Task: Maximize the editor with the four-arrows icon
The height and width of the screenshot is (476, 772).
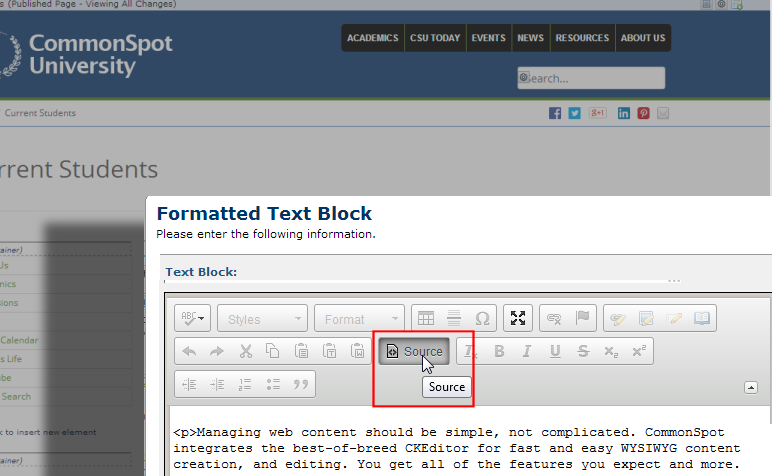Action: tap(518, 318)
